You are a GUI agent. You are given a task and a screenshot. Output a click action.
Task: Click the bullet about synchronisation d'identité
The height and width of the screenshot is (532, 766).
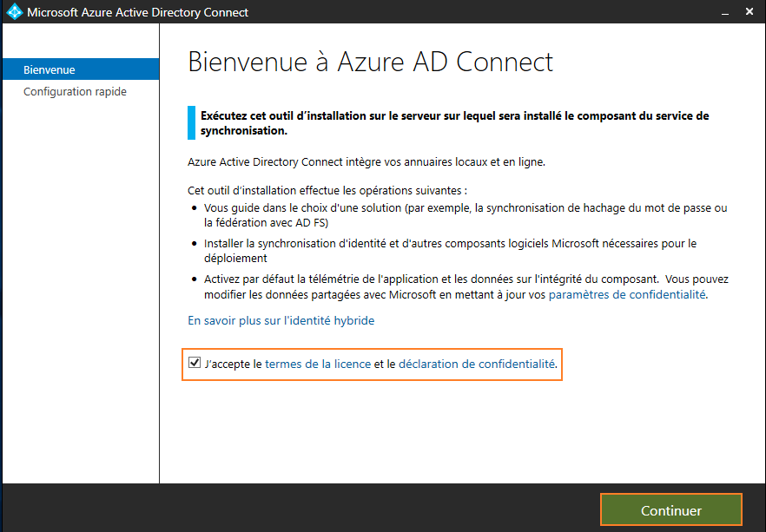(x=450, y=251)
